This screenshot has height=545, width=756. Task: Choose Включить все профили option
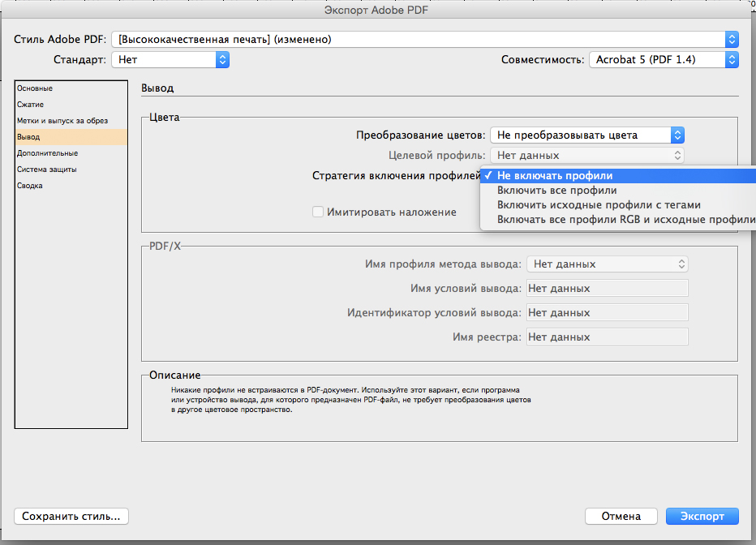618,191
